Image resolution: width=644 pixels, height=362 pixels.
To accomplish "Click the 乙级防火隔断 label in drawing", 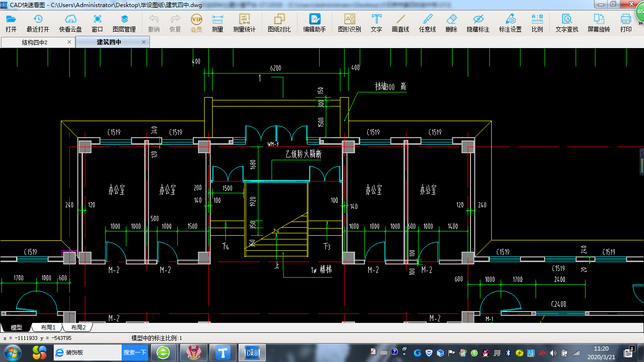I will [x=304, y=154].
